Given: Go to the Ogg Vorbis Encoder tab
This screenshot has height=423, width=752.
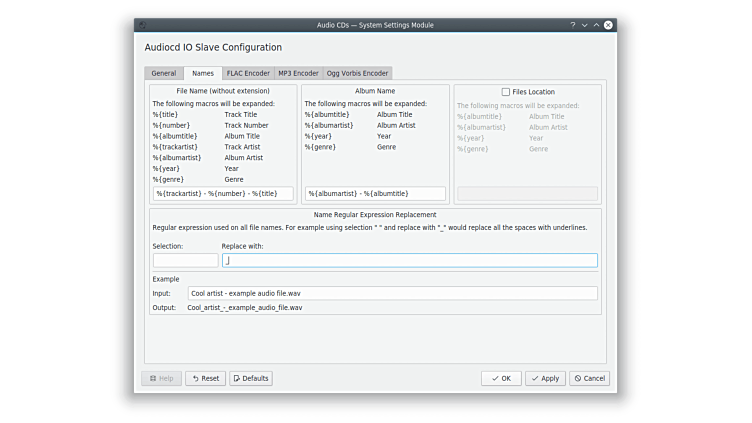Looking at the screenshot, I should 357,73.
